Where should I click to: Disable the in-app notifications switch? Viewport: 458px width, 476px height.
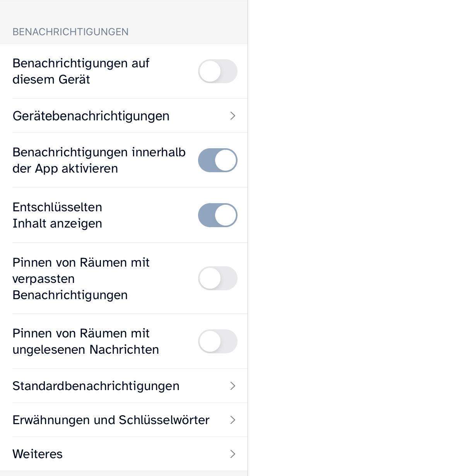point(217,160)
